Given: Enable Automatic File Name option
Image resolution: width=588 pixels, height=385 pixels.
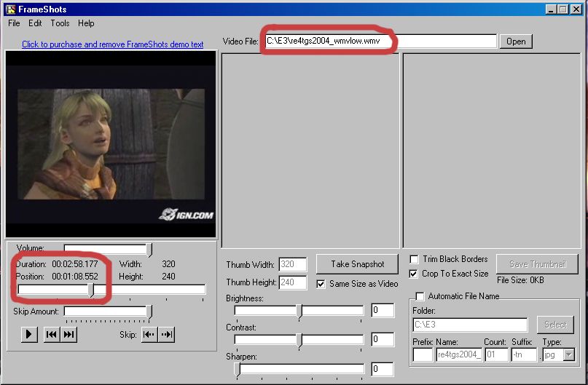Looking at the screenshot, I should pyautogui.click(x=420, y=296).
